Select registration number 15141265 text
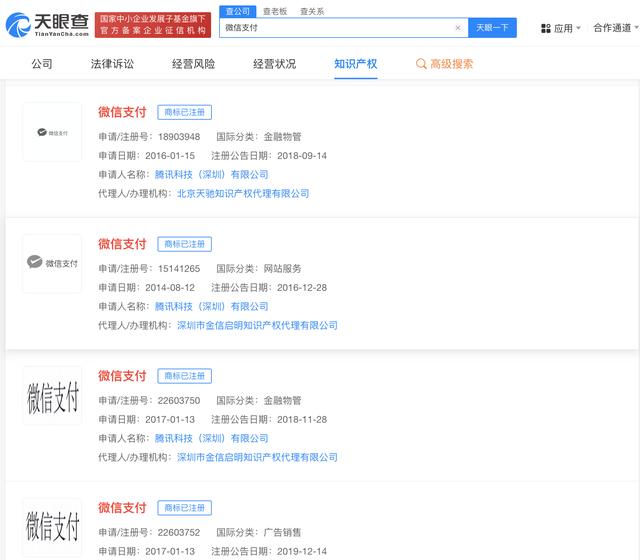Image resolution: width=640 pixels, height=560 pixels. tap(179, 269)
